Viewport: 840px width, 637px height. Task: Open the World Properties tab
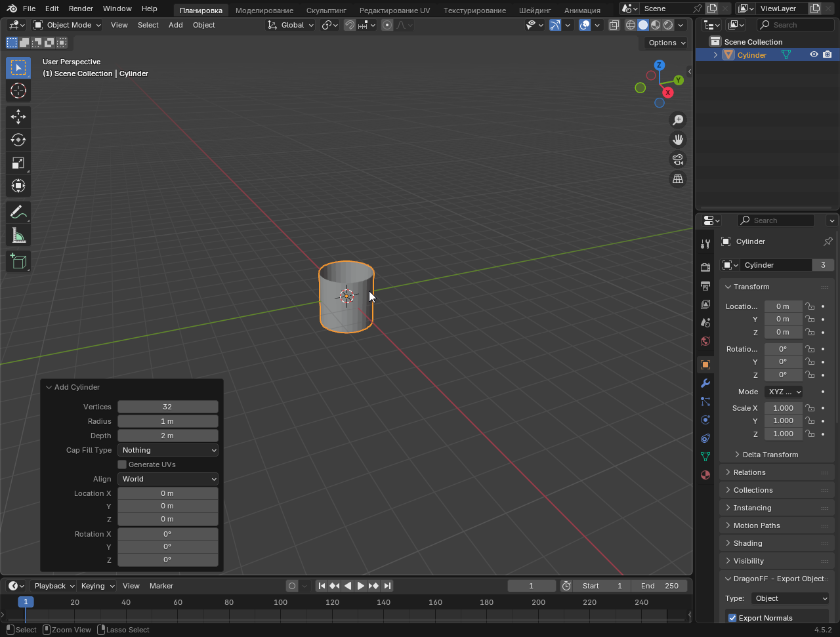tap(705, 341)
